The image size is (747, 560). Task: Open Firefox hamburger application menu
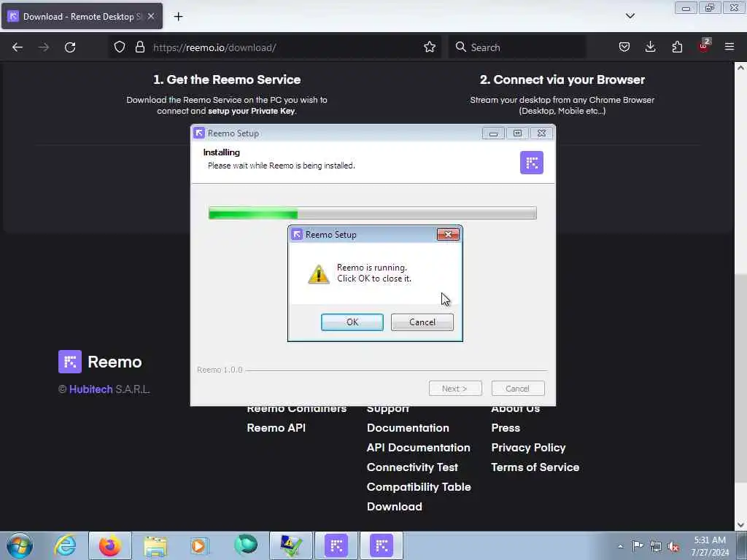pos(729,47)
